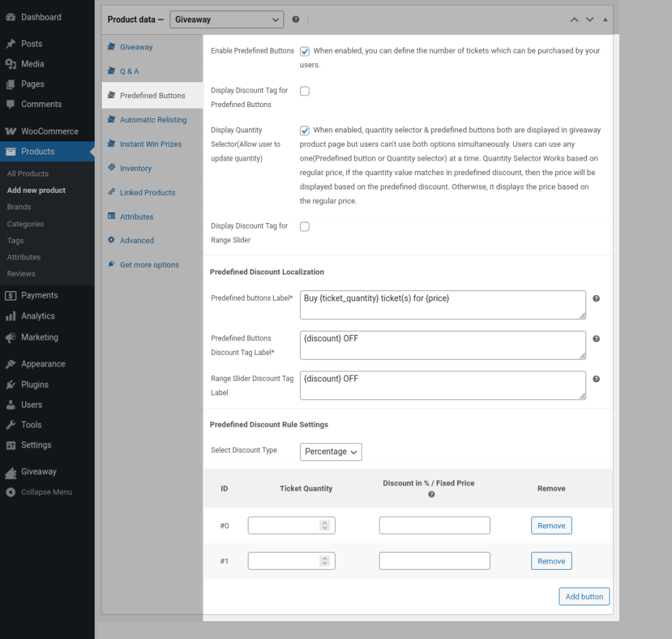Click help icon for Predefined buttons Label
The height and width of the screenshot is (639, 672).
coord(596,299)
